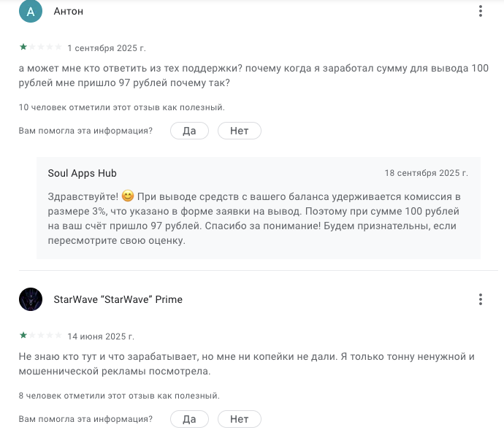Click the "8 человек отметили" helpful count

point(119,396)
